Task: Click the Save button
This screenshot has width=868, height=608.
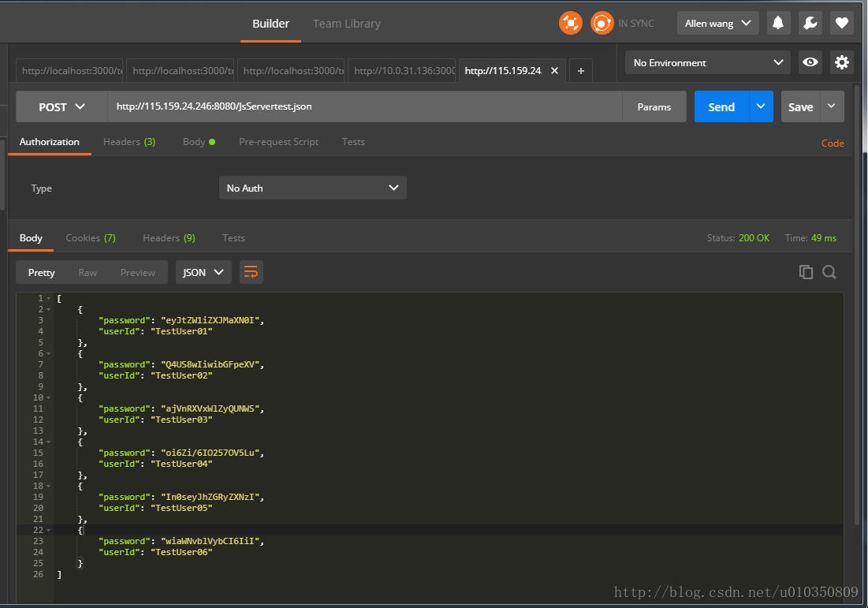Action: [x=800, y=107]
